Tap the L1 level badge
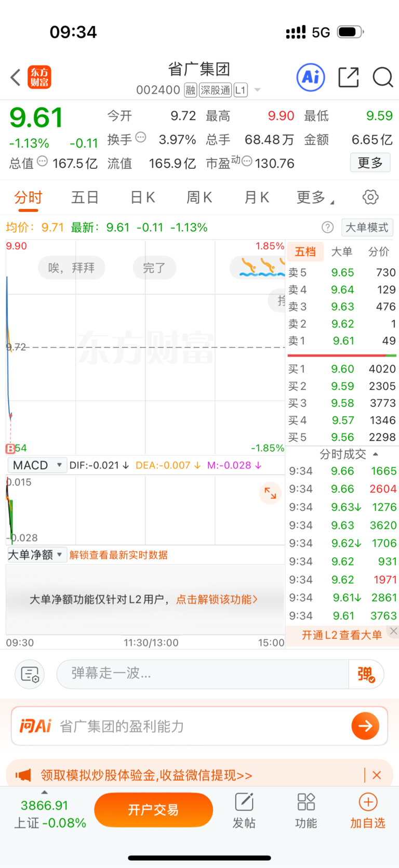 pos(240,90)
